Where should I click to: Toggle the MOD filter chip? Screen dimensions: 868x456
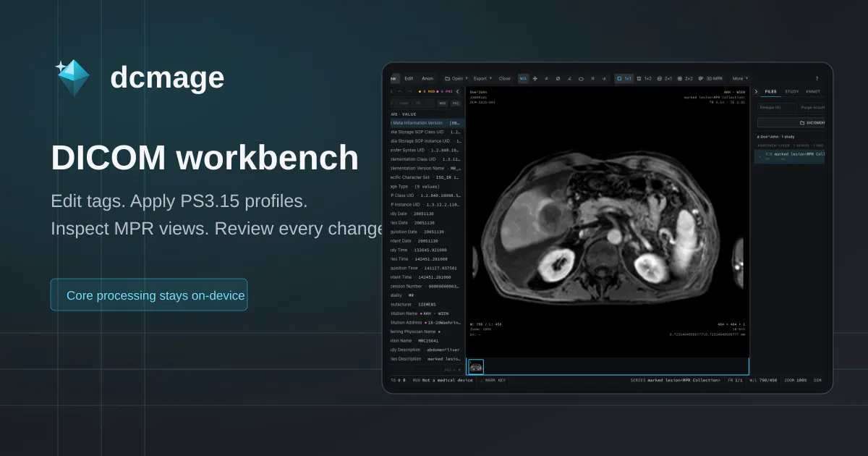(x=443, y=103)
